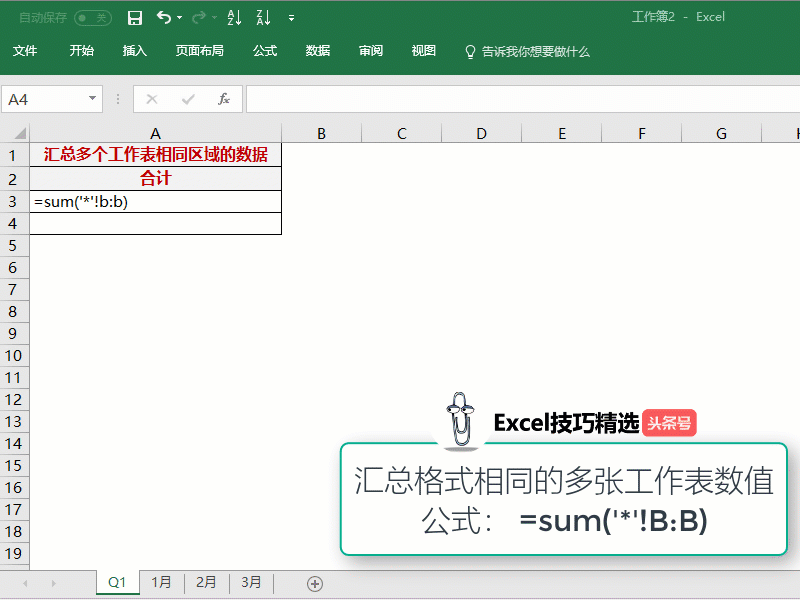Open the 视图 (View) ribbon tab
This screenshot has height=600, width=800.
[x=424, y=51]
